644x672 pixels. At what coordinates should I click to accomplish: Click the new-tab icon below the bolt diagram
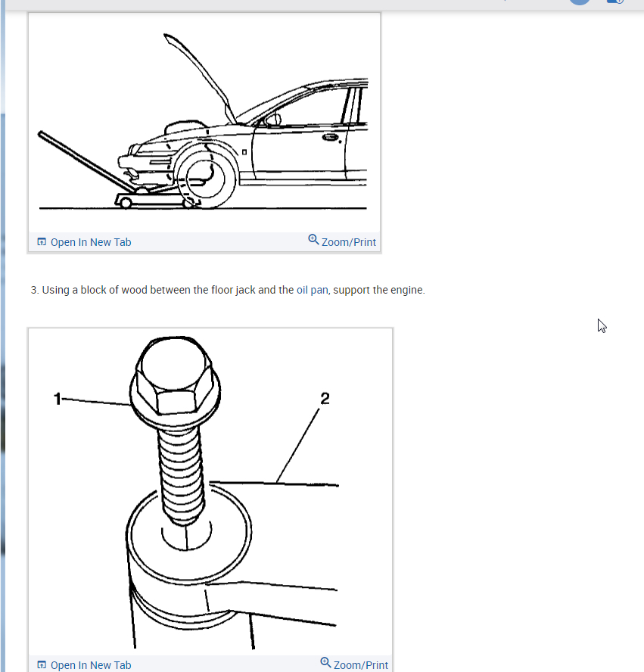42,664
